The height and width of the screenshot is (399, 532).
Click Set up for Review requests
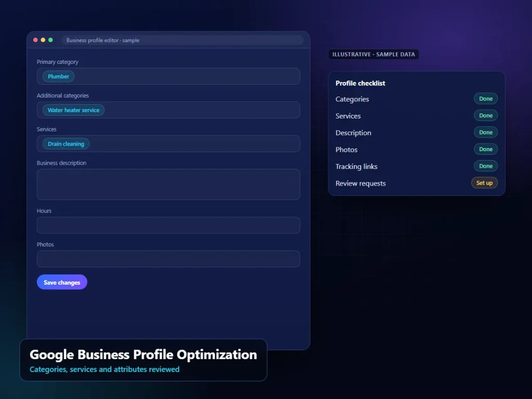coord(484,183)
